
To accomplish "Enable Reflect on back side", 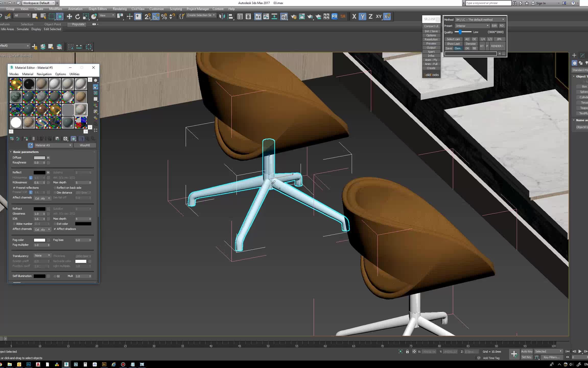I will pyautogui.click(x=55, y=188).
